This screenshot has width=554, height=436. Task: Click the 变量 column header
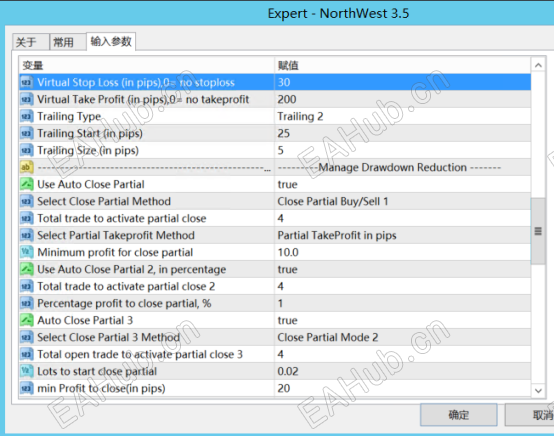(147, 65)
